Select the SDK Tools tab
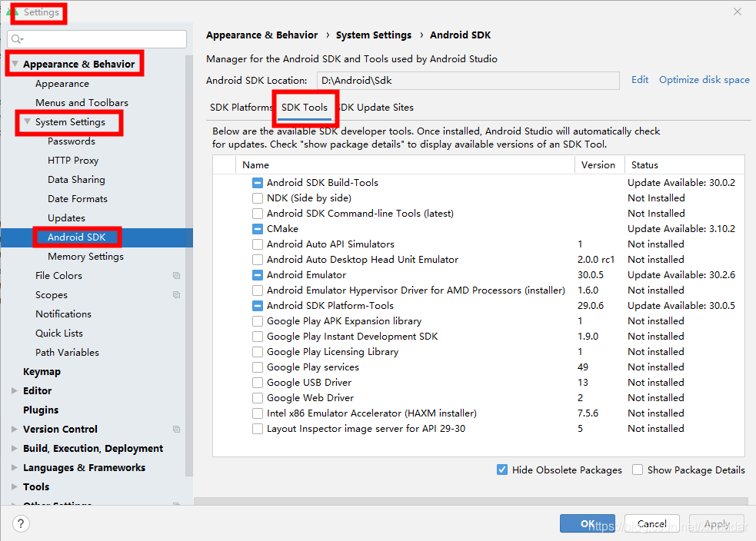756x541 pixels. tap(305, 108)
